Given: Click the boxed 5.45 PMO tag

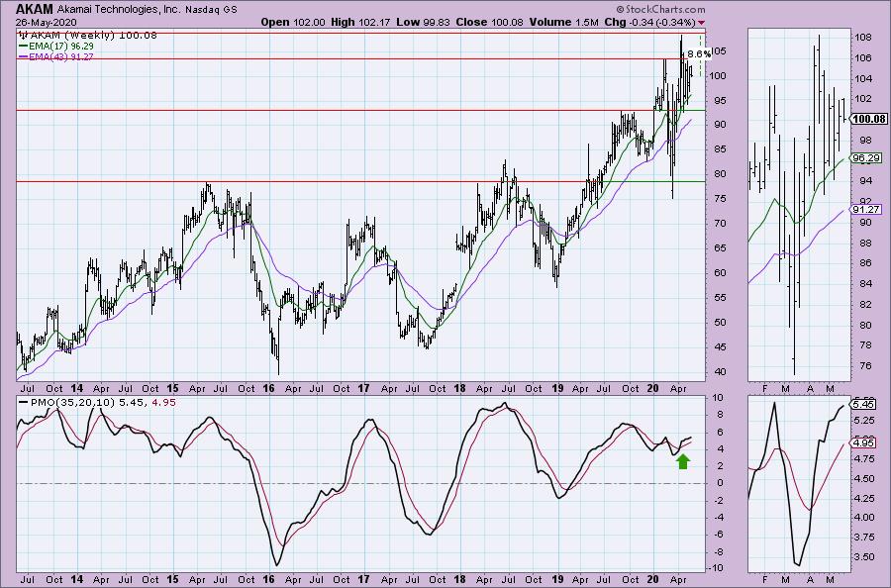Looking at the screenshot, I should point(863,405).
